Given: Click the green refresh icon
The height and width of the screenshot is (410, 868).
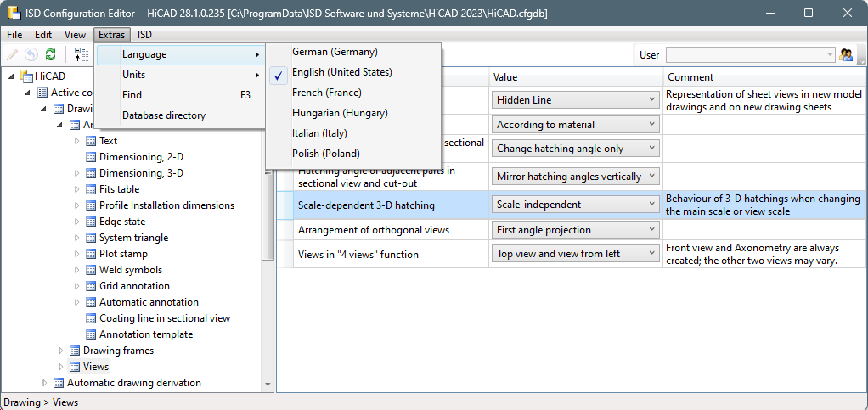Looking at the screenshot, I should 50,54.
